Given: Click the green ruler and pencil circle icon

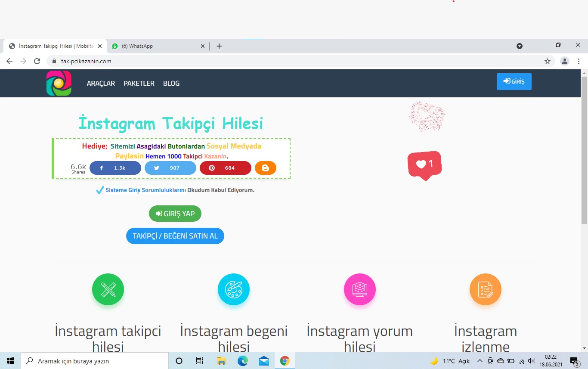Looking at the screenshot, I should [108, 289].
